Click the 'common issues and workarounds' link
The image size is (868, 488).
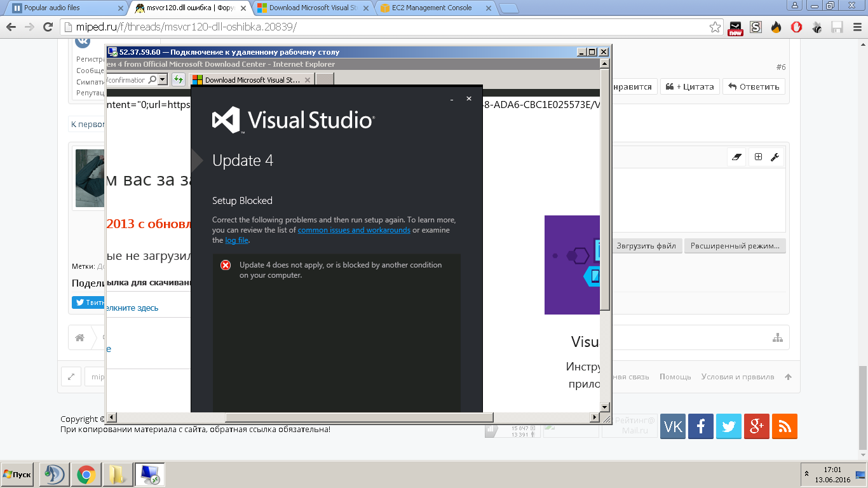[354, 230]
